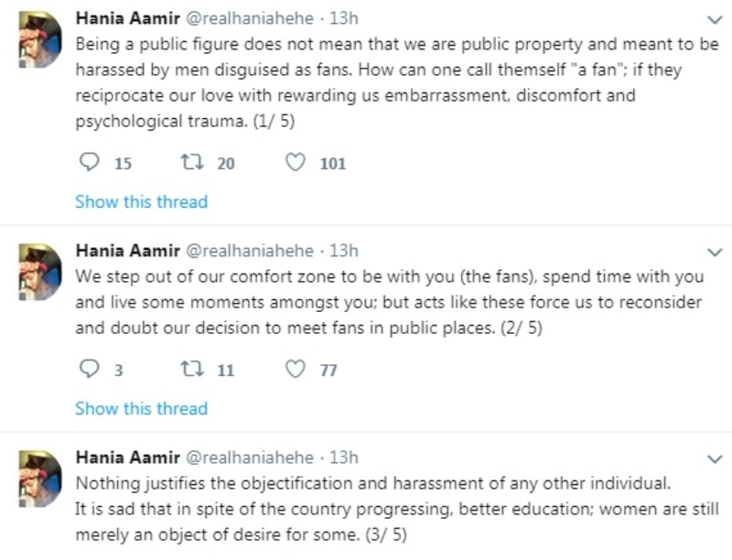Like the tweet with 77 likes
The width and height of the screenshot is (732, 560).
pyautogui.click(x=295, y=370)
